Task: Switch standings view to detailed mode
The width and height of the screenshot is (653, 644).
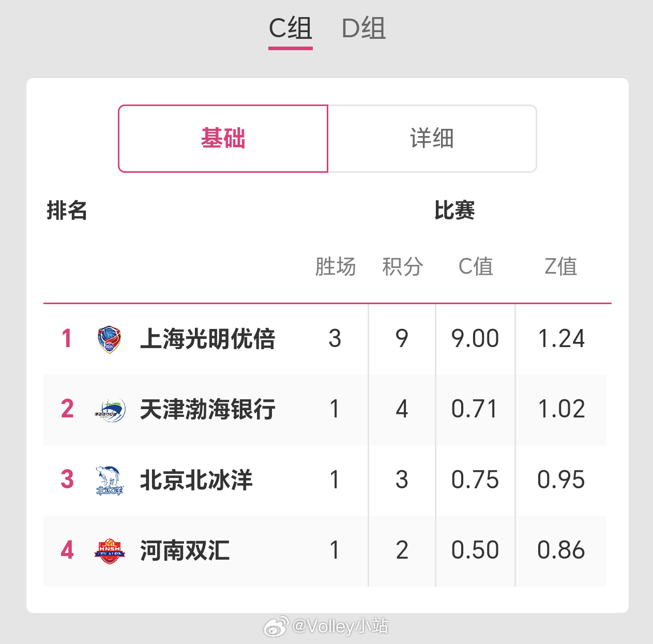Action: click(432, 138)
